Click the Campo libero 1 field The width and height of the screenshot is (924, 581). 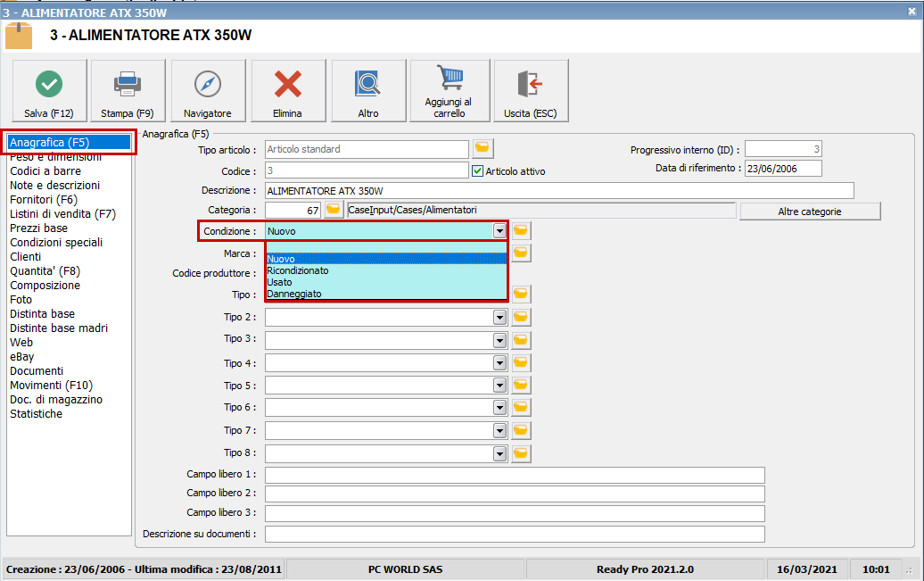tap(515, 475)
